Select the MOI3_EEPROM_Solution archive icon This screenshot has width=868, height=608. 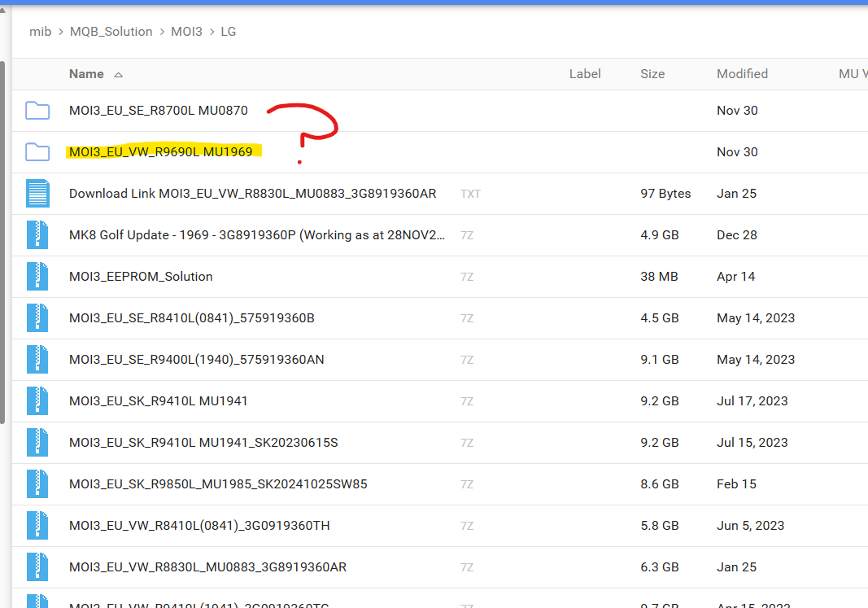tap(37, 277)
